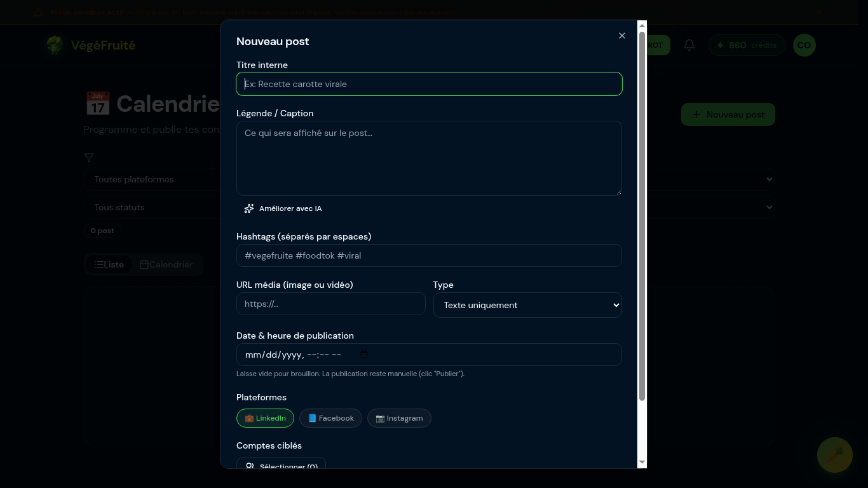This screenshot has width=868, height=488.
Task: Click the VégéFruité broccoli logo
Action: point(55,45)
